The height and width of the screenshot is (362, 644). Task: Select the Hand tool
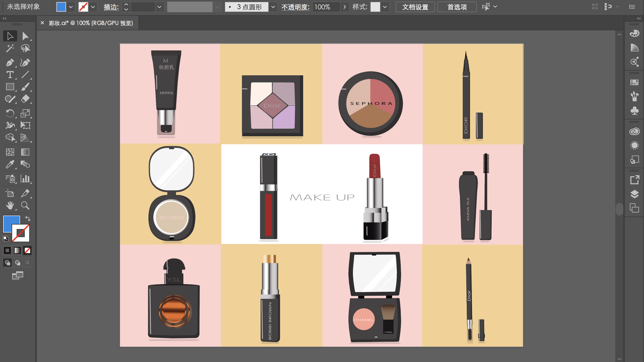(x=10, y=205)
